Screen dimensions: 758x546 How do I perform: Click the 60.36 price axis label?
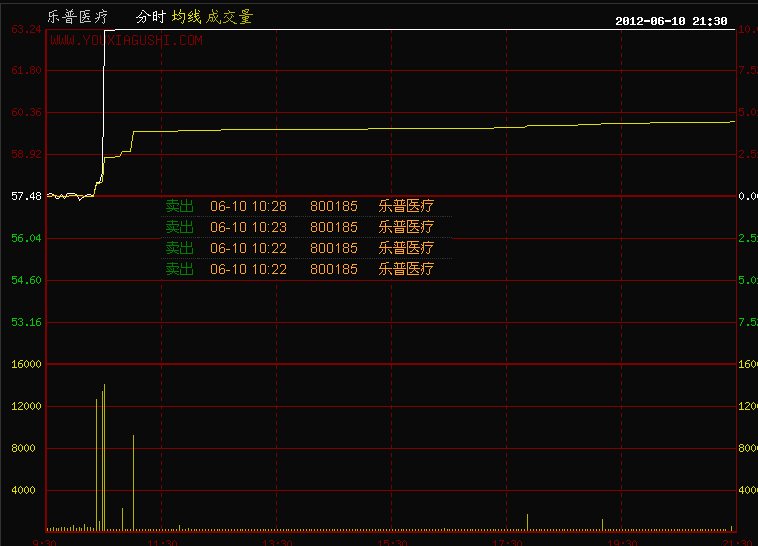click(26, 112)
